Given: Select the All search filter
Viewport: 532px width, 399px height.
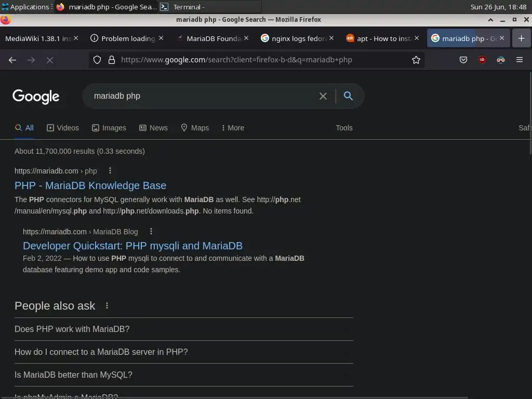Looking at the screenshot, I should (x=24, y=128).
